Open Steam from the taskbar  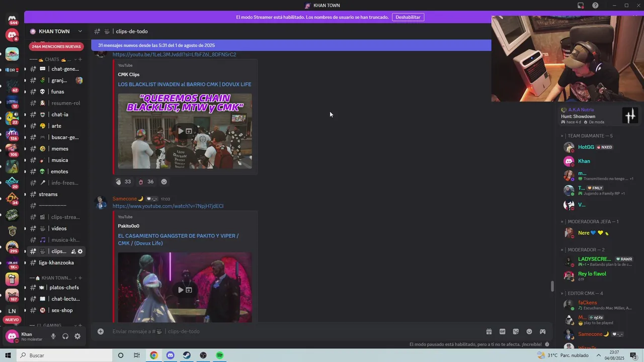click(187, 355)
